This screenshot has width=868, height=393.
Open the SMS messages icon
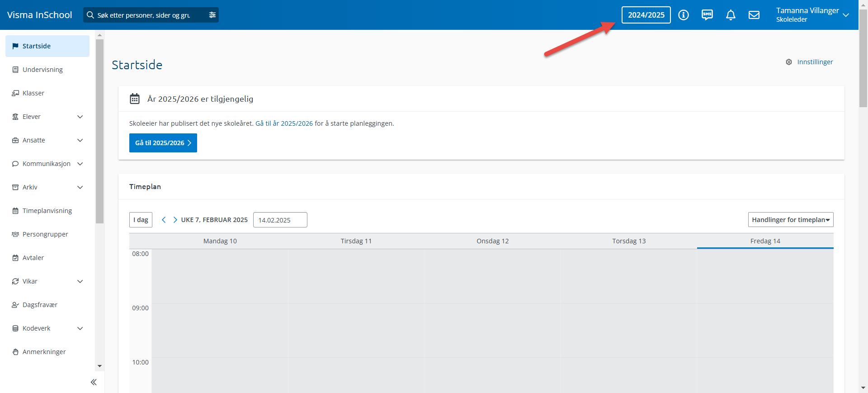[707, 15]
